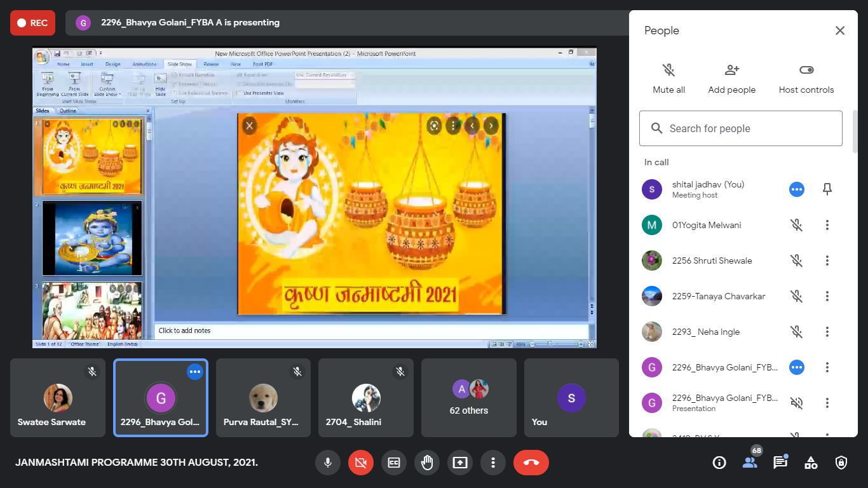Viewport: 868px width, 488px height.
Task: Show the people list via participants icon
Action: point(750,463)
